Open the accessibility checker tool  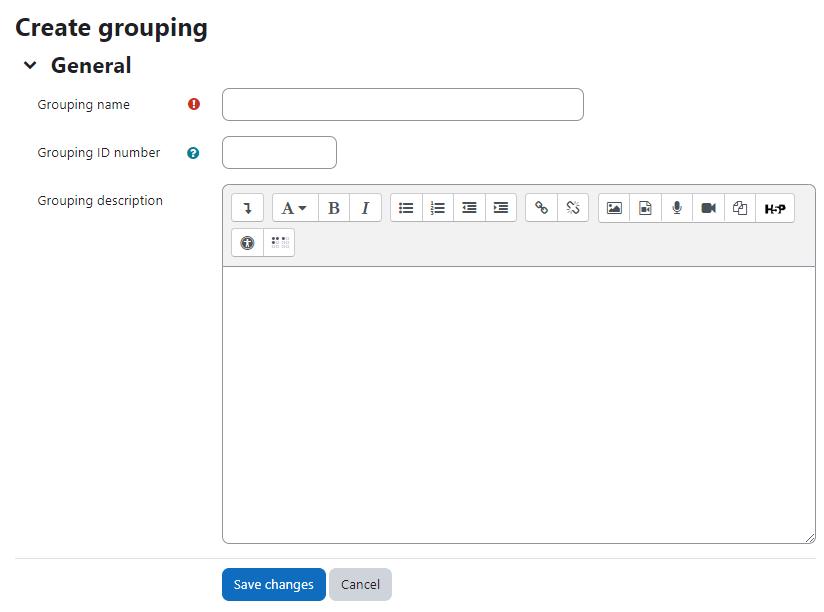pos(248,243)
